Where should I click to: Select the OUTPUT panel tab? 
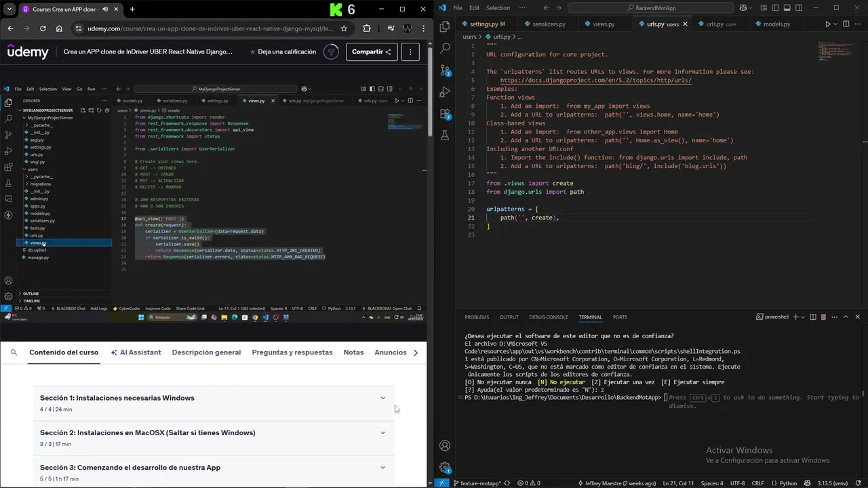[509, 317]
